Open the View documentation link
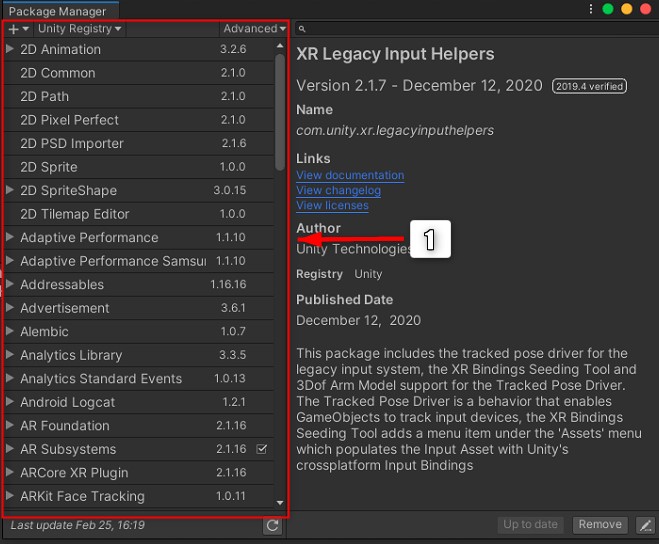The width and height of the screenshot is (659, 544). click(x=350, y=175)
